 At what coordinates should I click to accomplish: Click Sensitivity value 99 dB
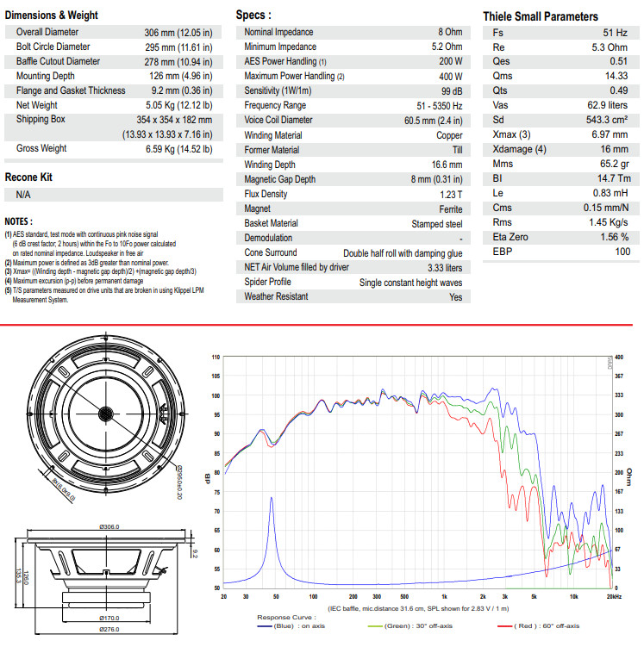tap(452, 91)
